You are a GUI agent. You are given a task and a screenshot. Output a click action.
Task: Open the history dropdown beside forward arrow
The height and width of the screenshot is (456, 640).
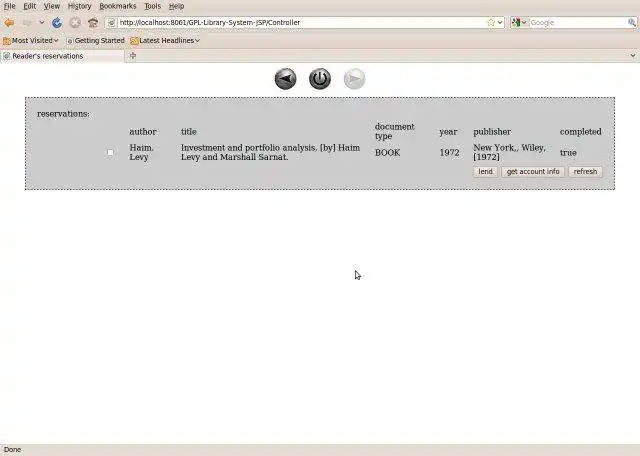pos(42,22)
